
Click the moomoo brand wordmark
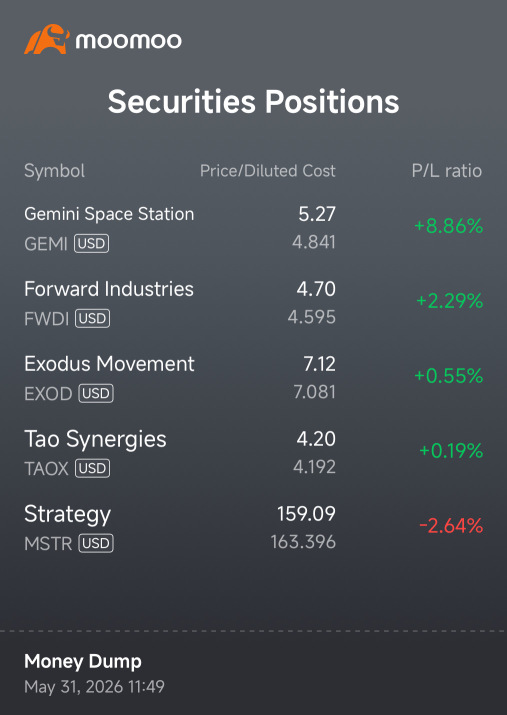[129, 41]
